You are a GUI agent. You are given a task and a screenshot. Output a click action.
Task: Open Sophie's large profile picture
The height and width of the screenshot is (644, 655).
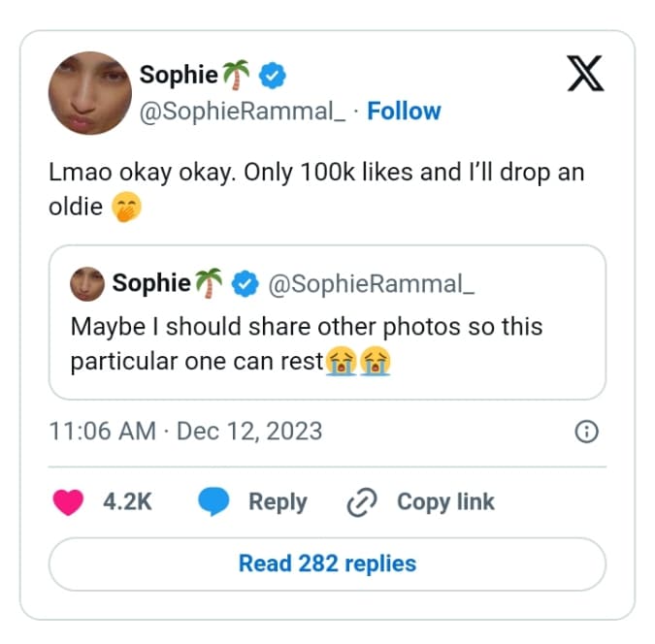(89, 94)
